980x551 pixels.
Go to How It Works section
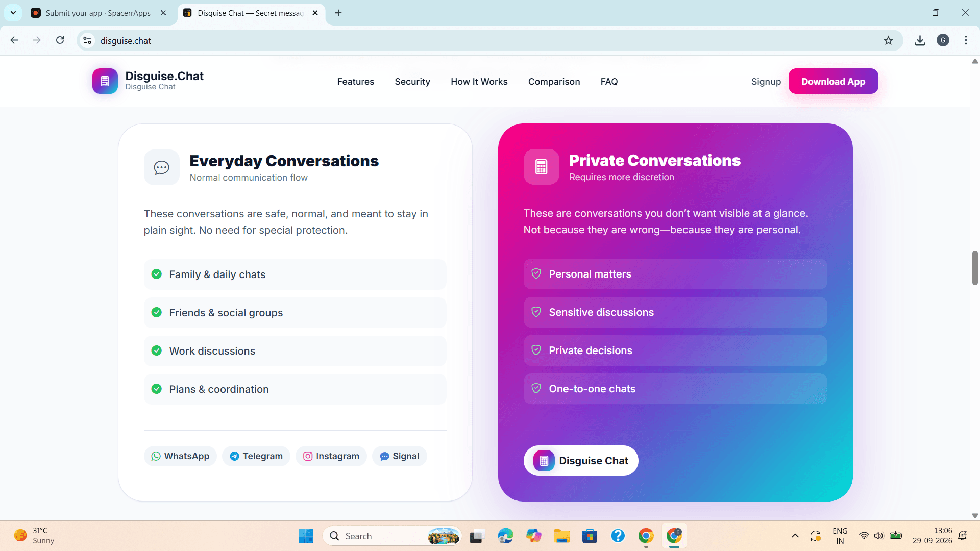click(479, 82)
